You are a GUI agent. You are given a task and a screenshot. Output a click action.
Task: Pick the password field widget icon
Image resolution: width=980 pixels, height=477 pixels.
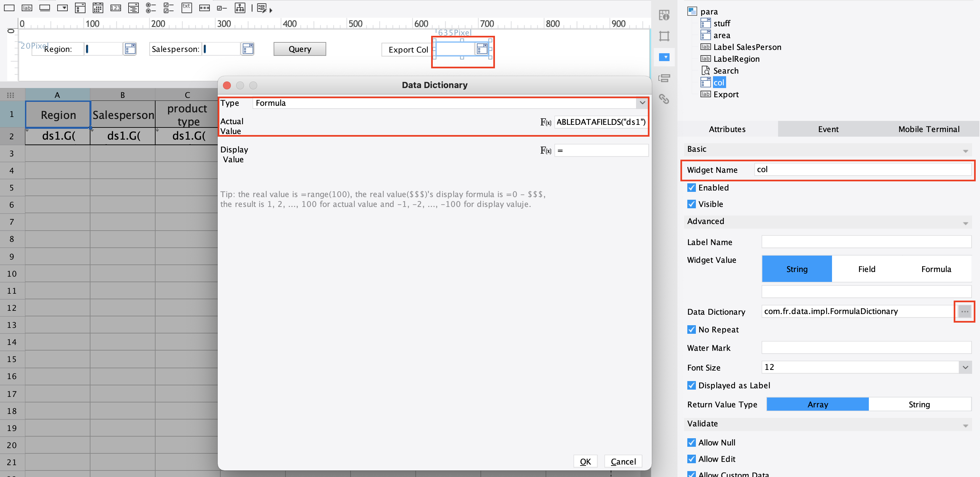[x=204, y=8]
